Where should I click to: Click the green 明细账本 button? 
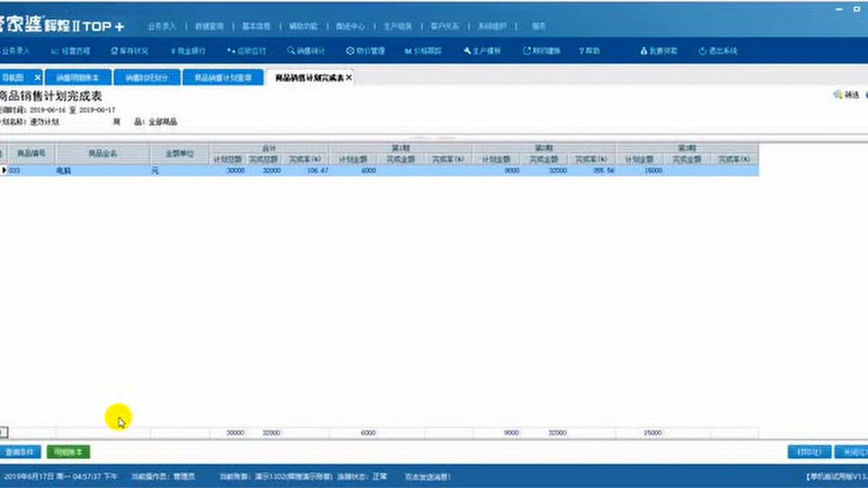click(x=68, y=452)
